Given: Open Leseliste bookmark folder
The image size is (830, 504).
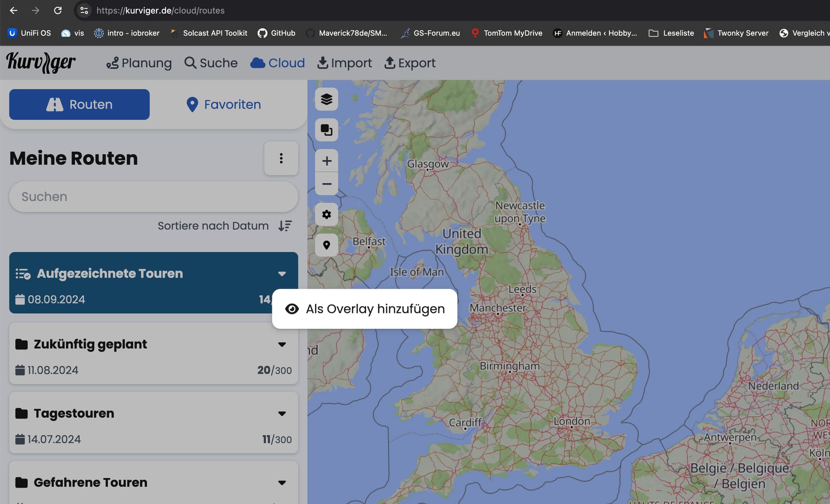Looking at the screenshot, I should click(x=671, y=33).
